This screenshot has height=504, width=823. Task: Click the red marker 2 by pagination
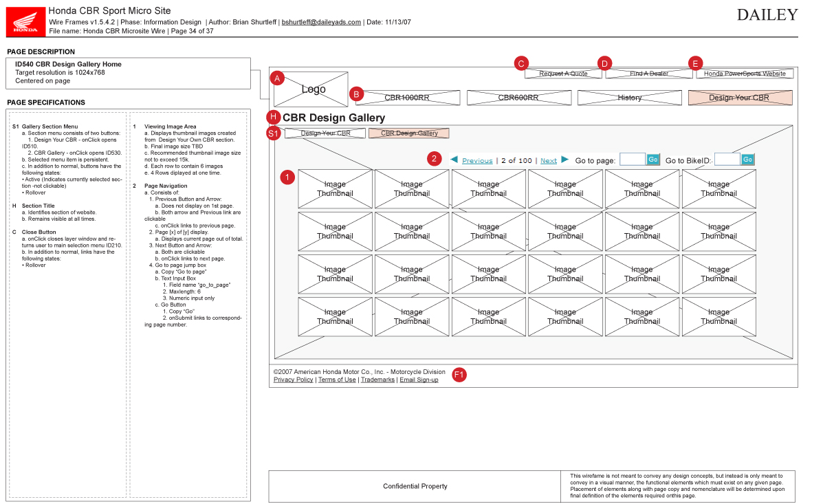point(434,159)
